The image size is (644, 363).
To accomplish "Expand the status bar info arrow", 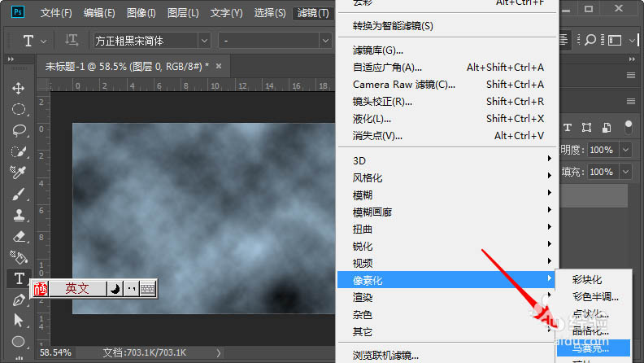I will [219, 352].
